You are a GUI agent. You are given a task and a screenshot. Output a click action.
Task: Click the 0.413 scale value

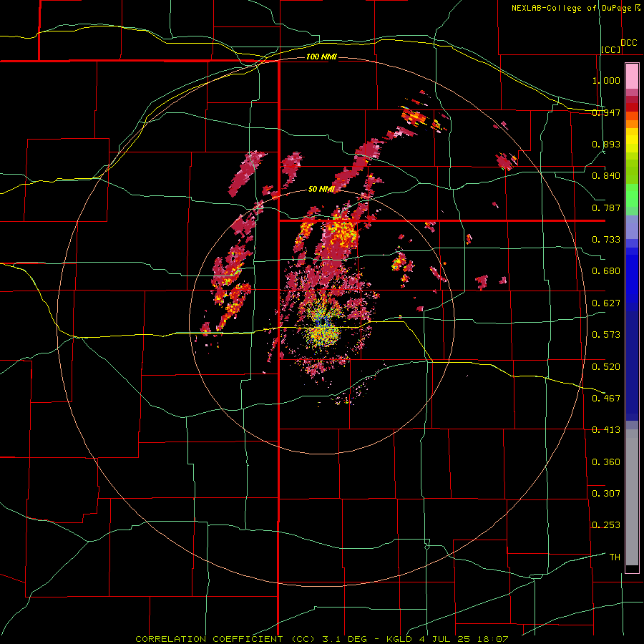coord(606,430)
